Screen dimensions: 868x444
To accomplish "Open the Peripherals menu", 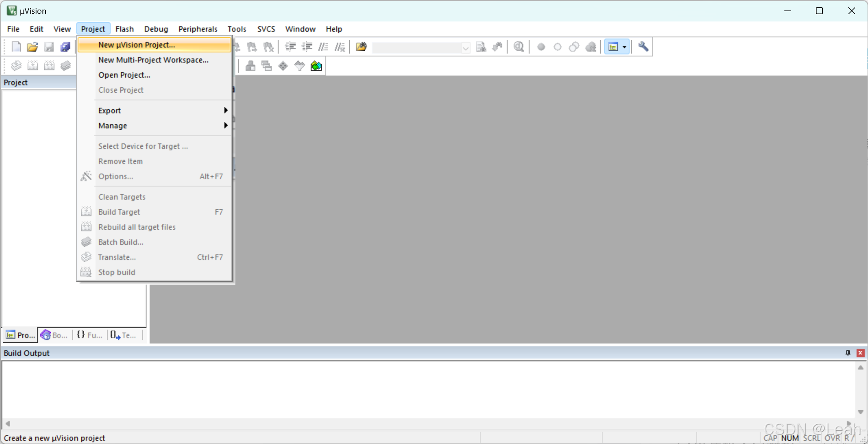I will tap(198, 29).
